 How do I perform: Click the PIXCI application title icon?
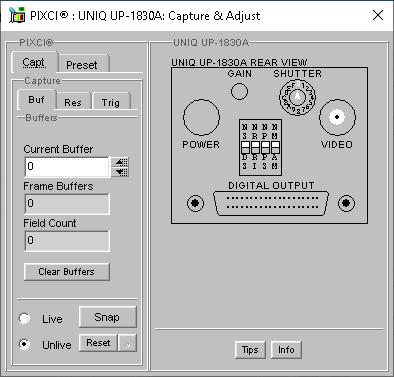tap(17, 15)
